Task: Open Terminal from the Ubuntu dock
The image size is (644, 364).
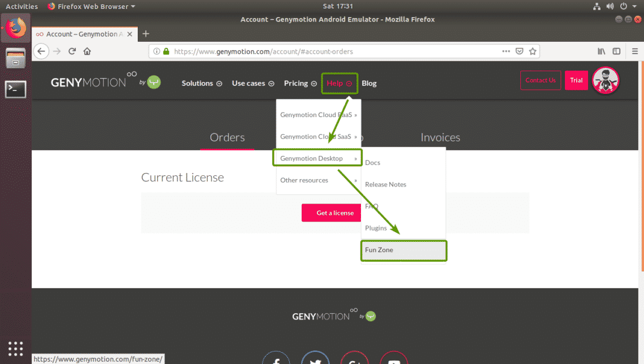Action: click(x=15, y=89)
